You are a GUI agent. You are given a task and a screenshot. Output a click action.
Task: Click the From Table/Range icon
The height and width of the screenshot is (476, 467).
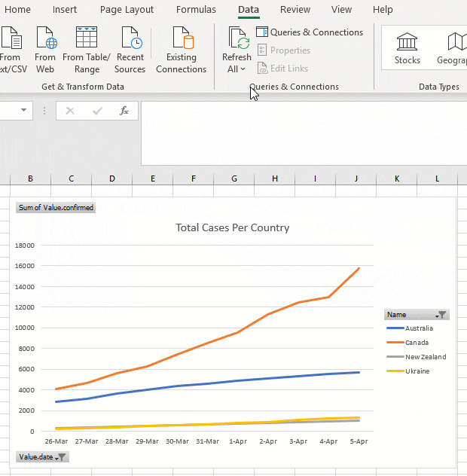[87, 37]
